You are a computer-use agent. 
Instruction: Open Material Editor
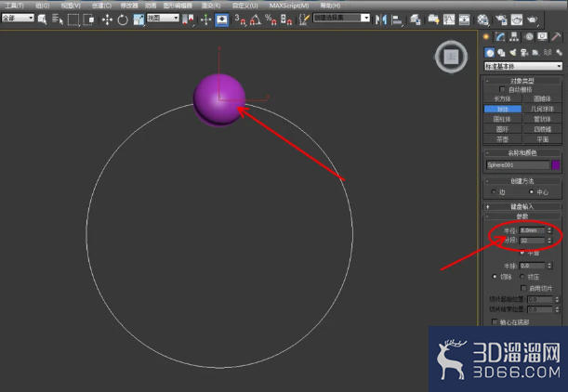click(482, 20)
